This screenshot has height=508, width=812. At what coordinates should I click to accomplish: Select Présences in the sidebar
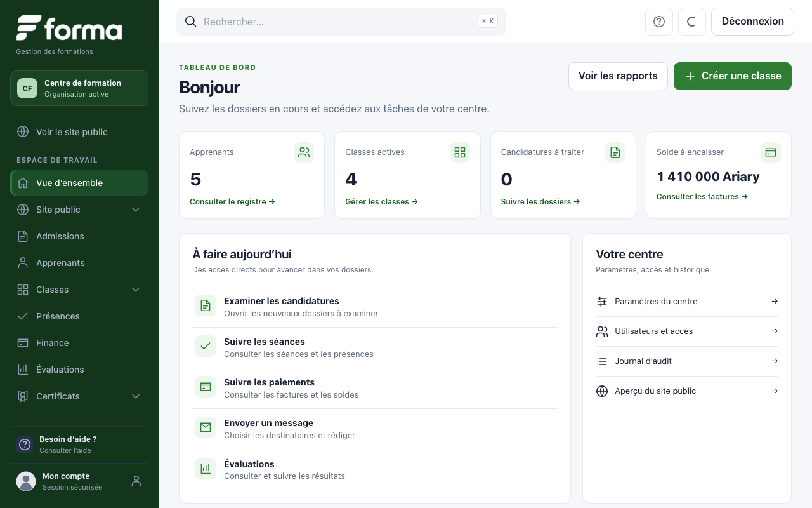[x=79, y=316]
